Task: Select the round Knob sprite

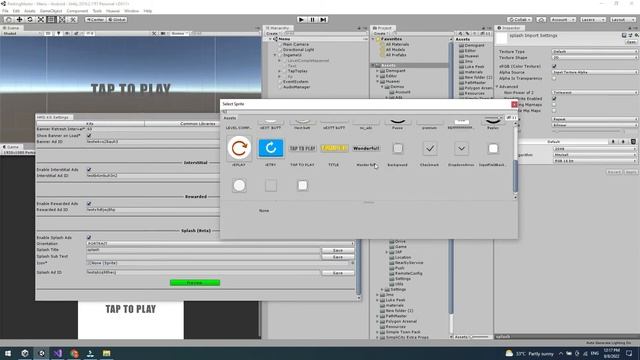Action: 239,185
